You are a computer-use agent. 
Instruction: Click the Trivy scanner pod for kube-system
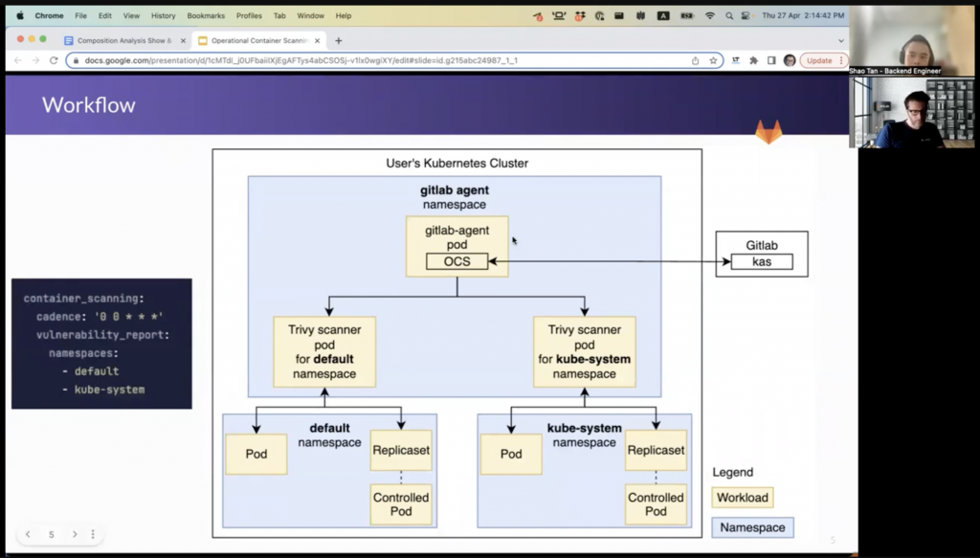coord(585,352)
